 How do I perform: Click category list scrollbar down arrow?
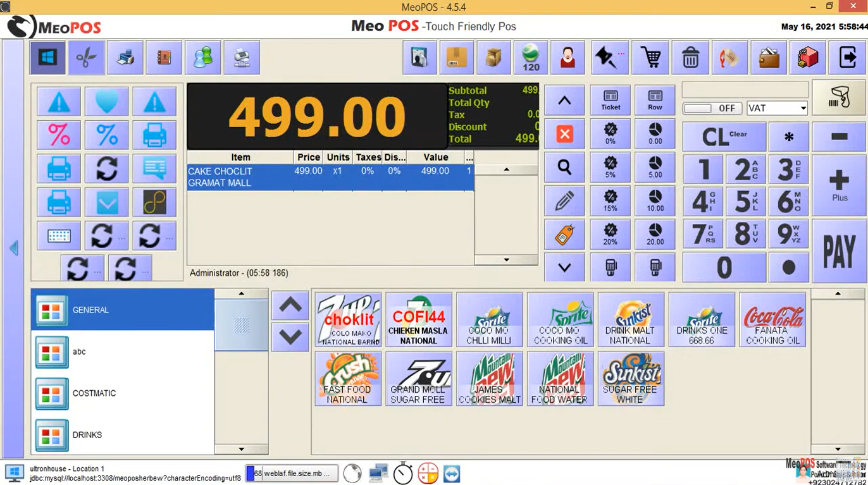241,449
